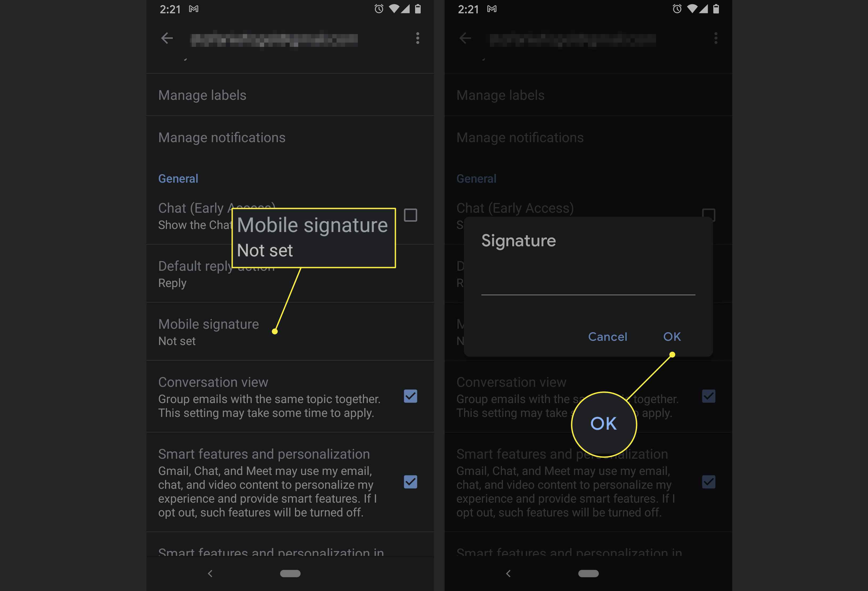The image size is (868, 591).
Task: Click OK to save the signature
Action: coord(672,336)
